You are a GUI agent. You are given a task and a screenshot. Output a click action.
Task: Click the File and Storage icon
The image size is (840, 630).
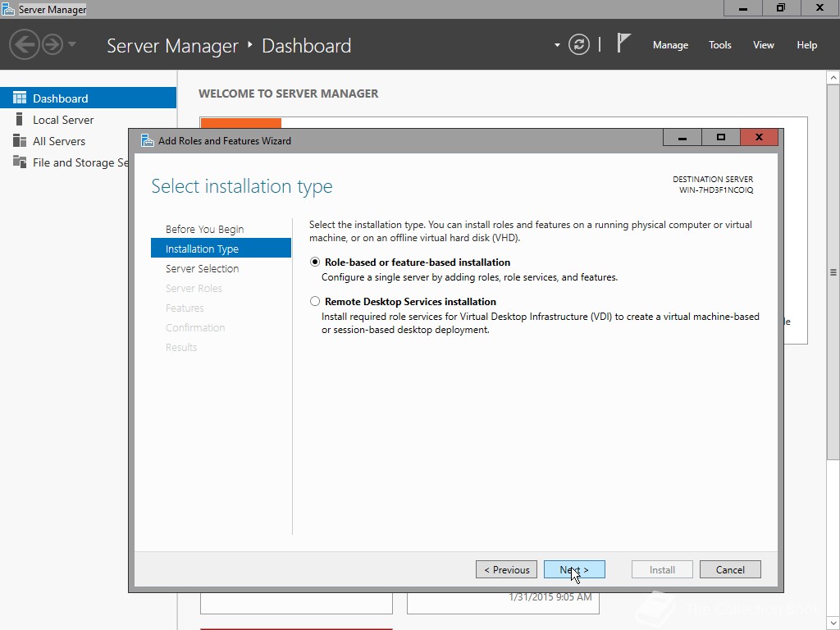20,162
